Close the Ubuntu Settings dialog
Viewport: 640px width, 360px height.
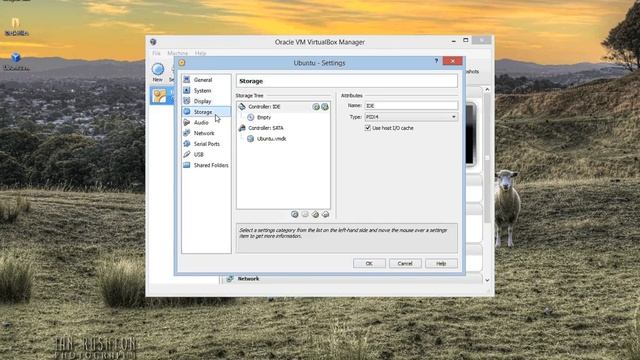(x=452, y=61)
